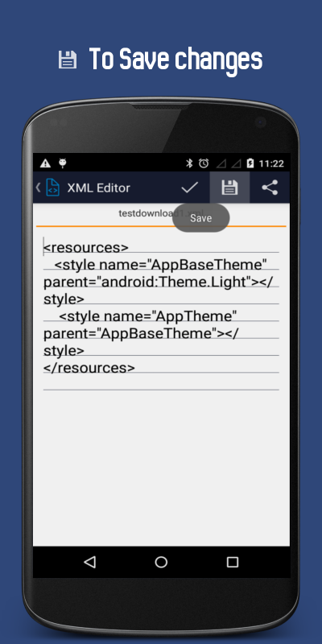322x644 pixels.
Task: Save changes with the floppy disk icon
Action: (x=229, y=188)
